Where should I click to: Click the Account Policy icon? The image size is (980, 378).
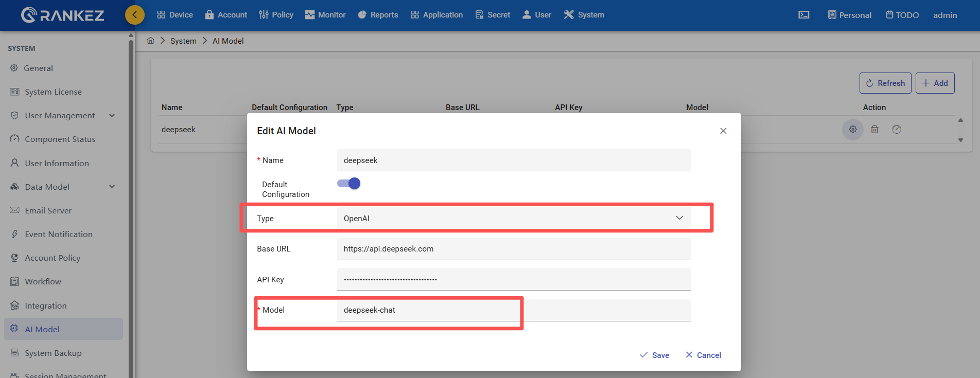(x=14, y=258)
